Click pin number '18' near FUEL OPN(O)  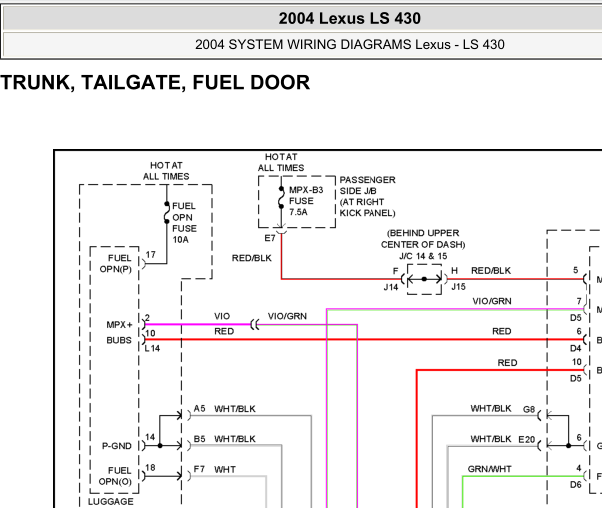tap(150, 467)
